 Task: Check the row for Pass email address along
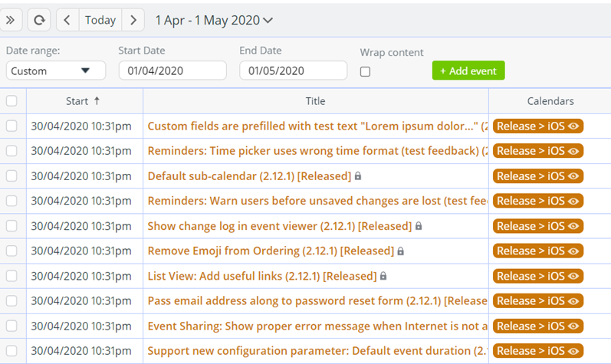[x=11, y=301]
